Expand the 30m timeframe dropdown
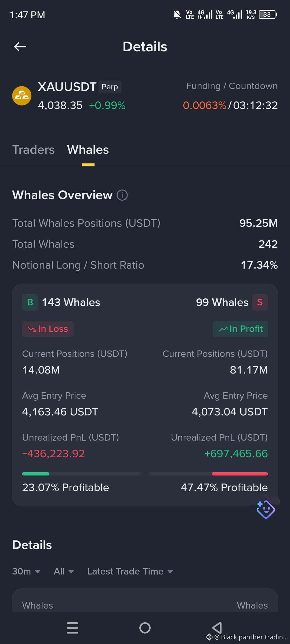 pyautogui.click(x=26, y=572)
